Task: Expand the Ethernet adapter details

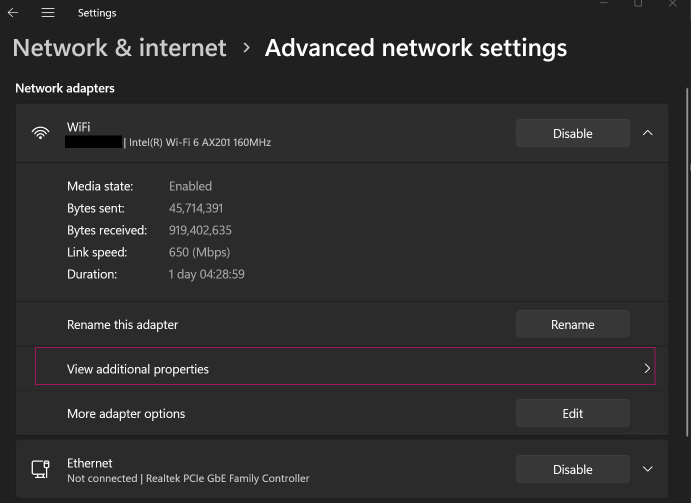Action: click(647, 469)
